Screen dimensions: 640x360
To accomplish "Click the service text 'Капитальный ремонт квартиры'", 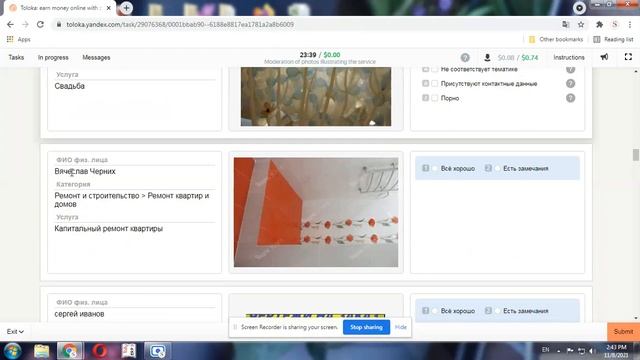I will [109, 229].
